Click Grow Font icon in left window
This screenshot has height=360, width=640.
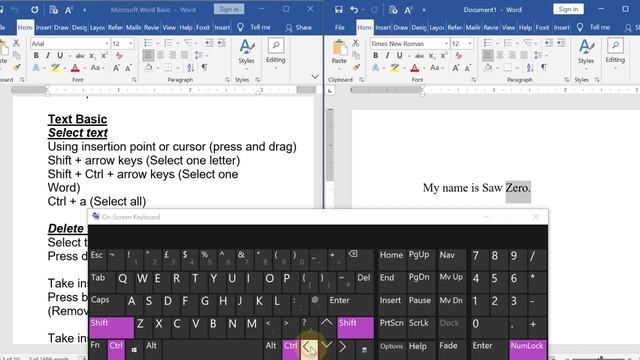116,68
